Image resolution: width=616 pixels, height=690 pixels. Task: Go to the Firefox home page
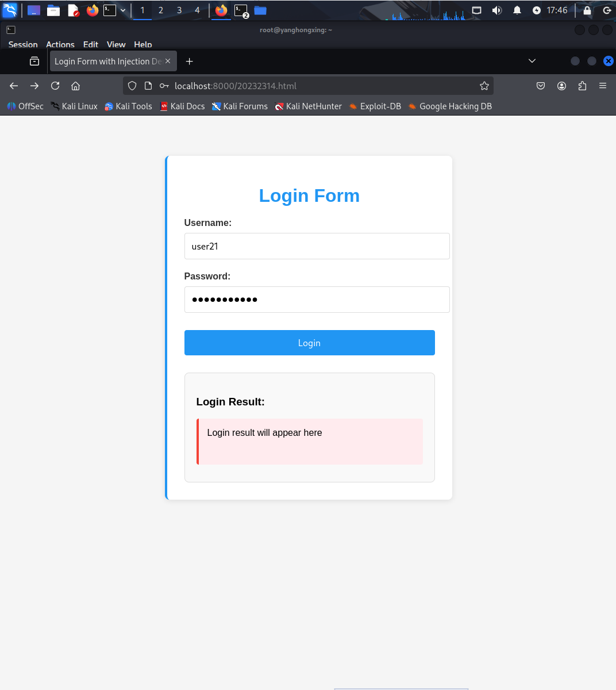coord(75,86)
